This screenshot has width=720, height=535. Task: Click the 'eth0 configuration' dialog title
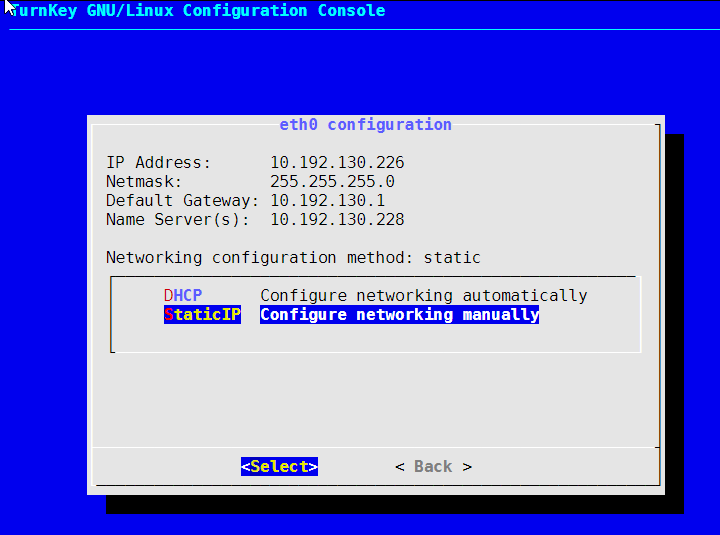366,124
